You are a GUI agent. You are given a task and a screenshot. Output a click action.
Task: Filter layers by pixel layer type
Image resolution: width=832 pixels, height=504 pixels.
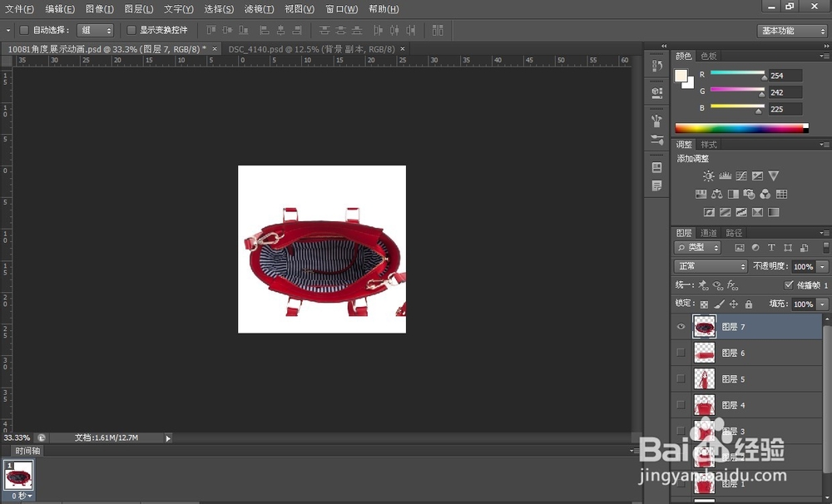coord(740,248)
